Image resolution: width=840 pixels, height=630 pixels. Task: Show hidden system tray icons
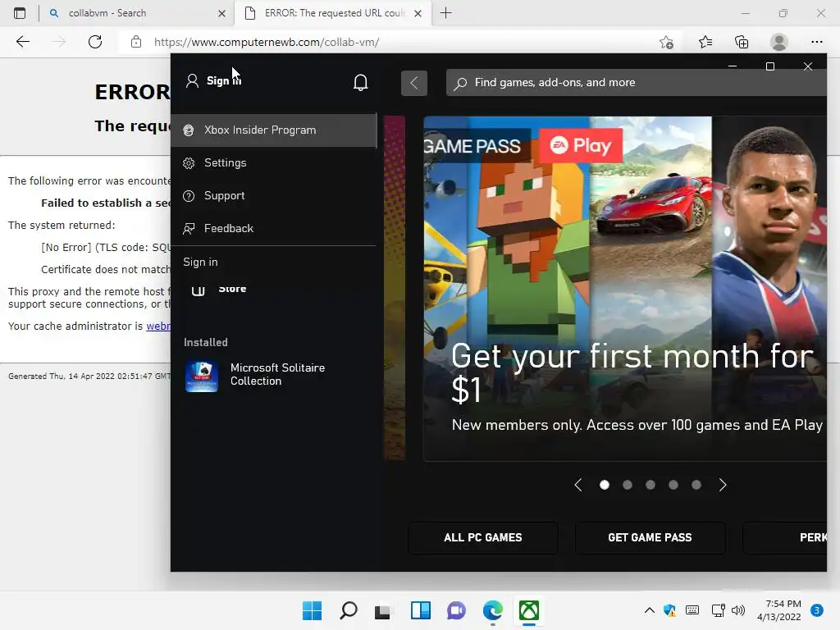tap(650, 610)
